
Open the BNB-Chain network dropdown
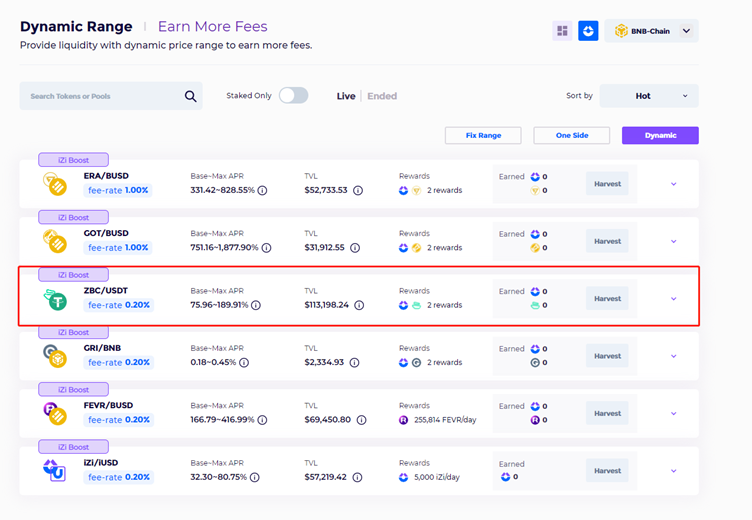point(651,31)
